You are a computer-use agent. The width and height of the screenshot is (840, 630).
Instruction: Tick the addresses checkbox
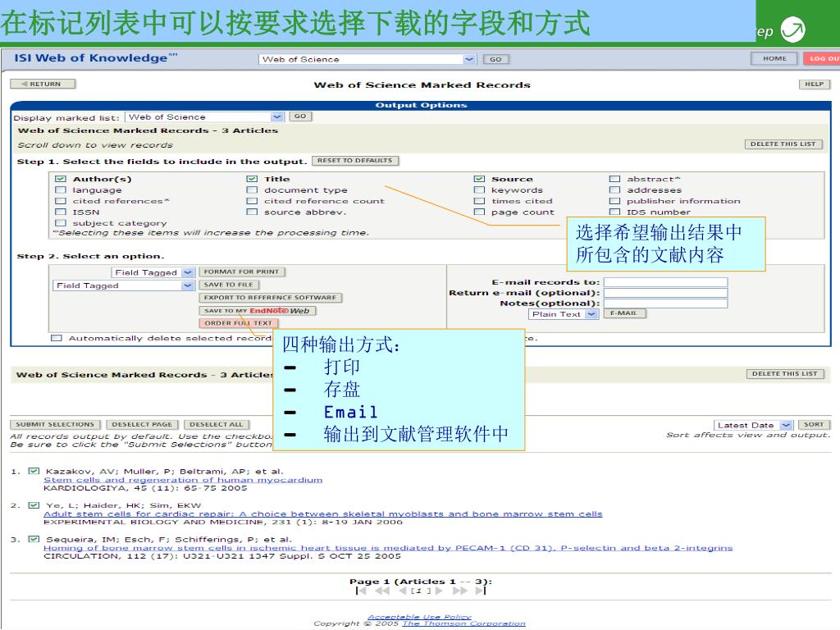(x=614, y=189)
